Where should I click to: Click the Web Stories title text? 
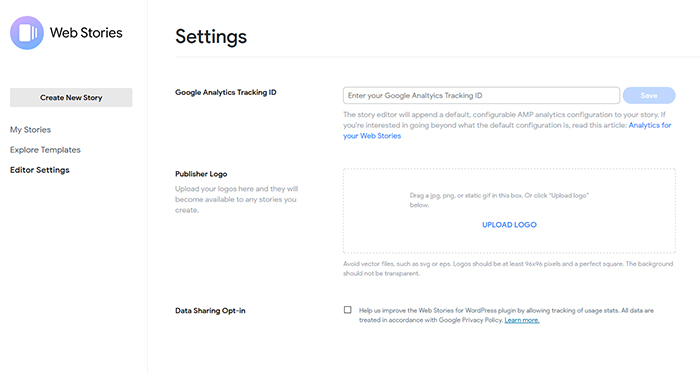(86, 33)
